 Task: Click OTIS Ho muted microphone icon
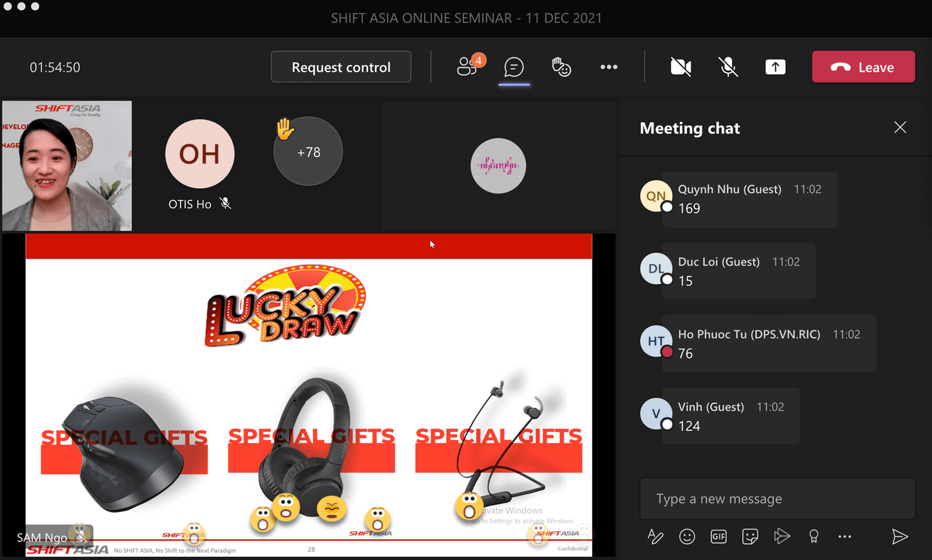pos(225,204)
